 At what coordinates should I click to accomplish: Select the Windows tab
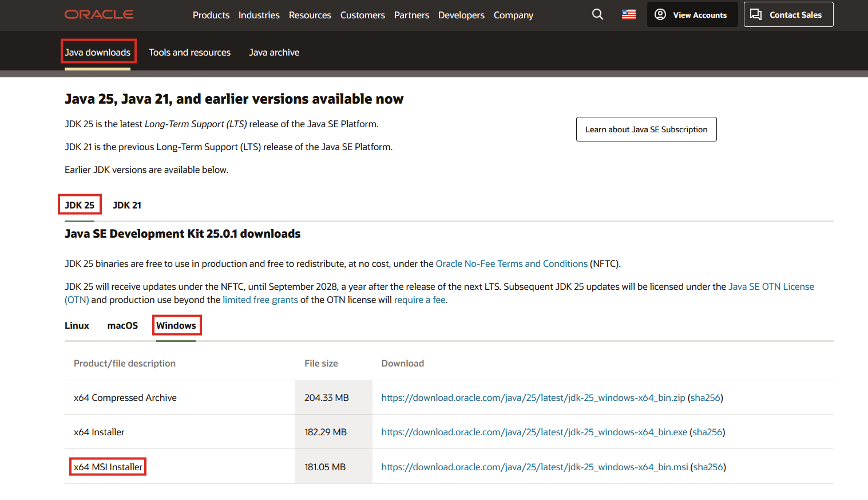tap(176, 325)
